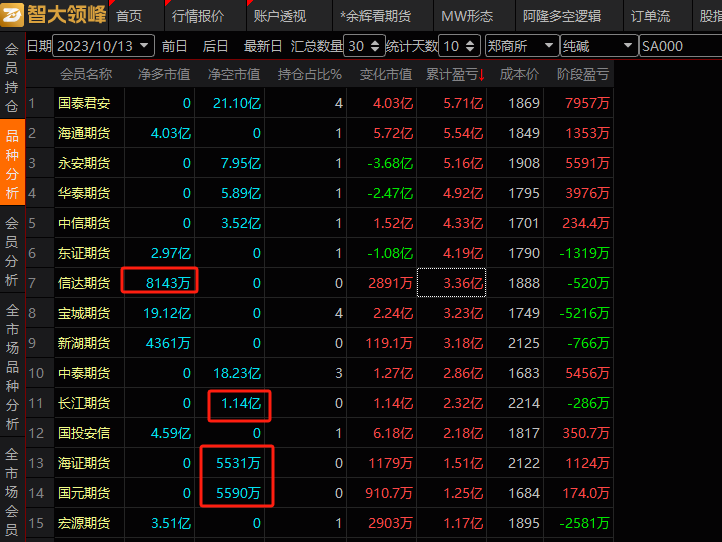Click the 前日 button
Image resolution: width=722 pixels, height=542 pixels.
(174, 46)
